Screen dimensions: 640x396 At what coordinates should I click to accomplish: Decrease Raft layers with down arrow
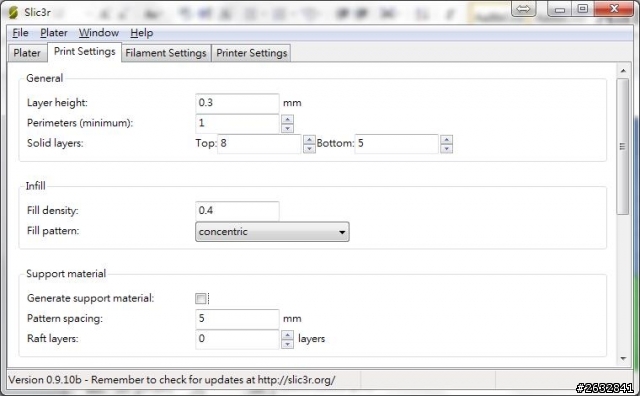coord(287,344)
